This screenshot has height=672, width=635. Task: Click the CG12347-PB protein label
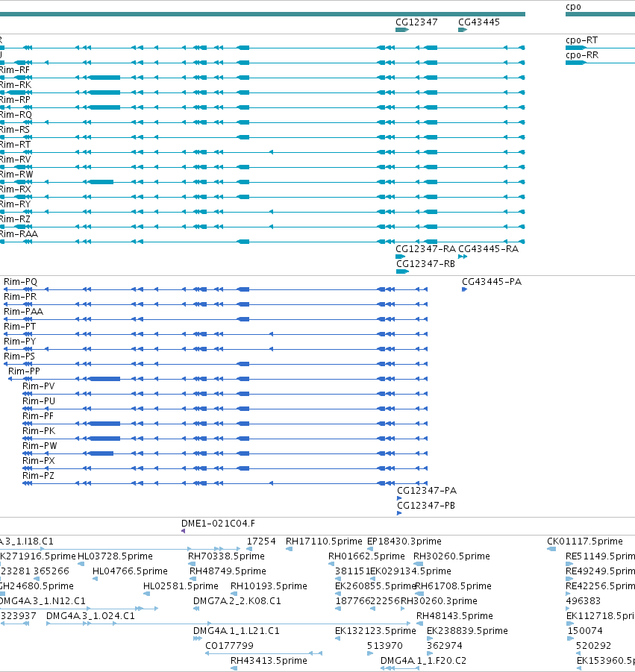tap(426, 506)
